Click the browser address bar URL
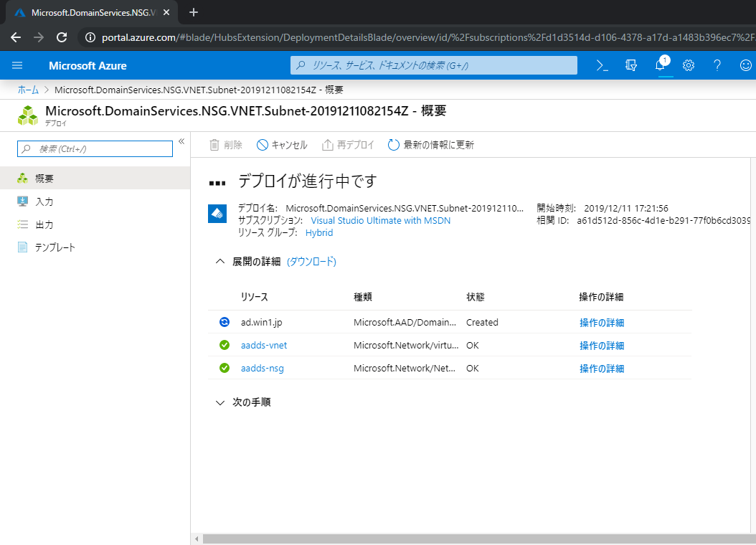Screen dimensions: 756x545 click(x=428, y=37)
